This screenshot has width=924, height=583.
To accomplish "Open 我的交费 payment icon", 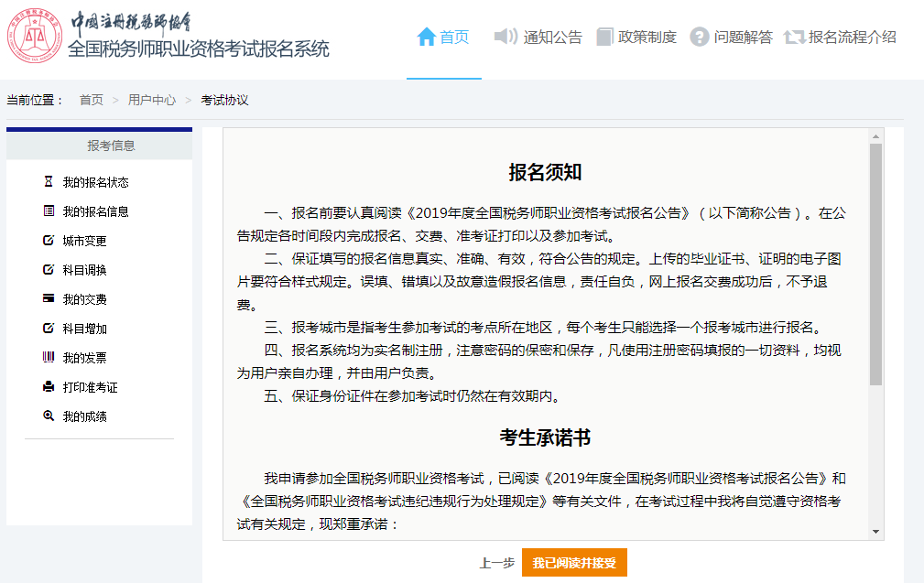I will coord(50,299).
